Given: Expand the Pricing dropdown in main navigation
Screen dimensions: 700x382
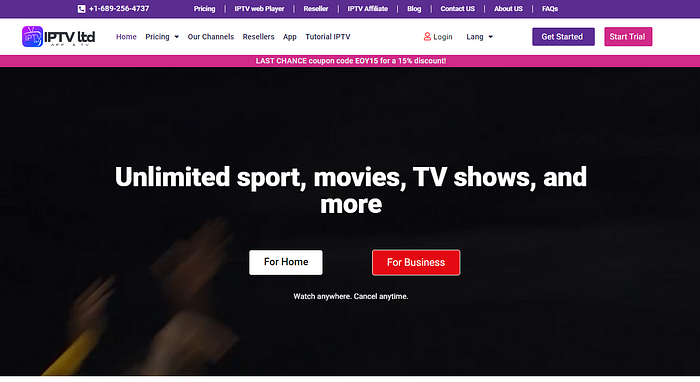Looking at the screenshot, I should pos(162,37).
